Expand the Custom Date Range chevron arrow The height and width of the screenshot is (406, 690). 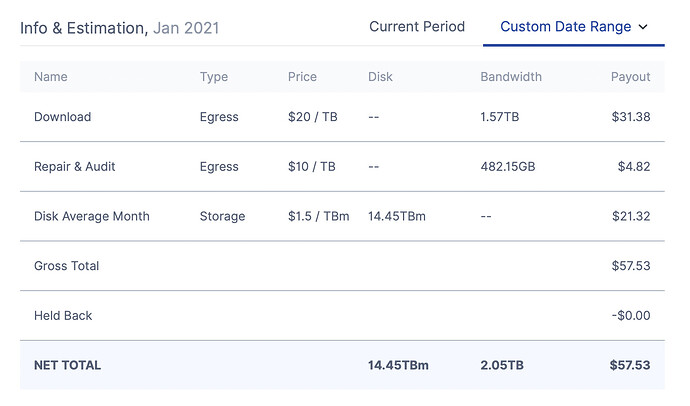[643, 27]
